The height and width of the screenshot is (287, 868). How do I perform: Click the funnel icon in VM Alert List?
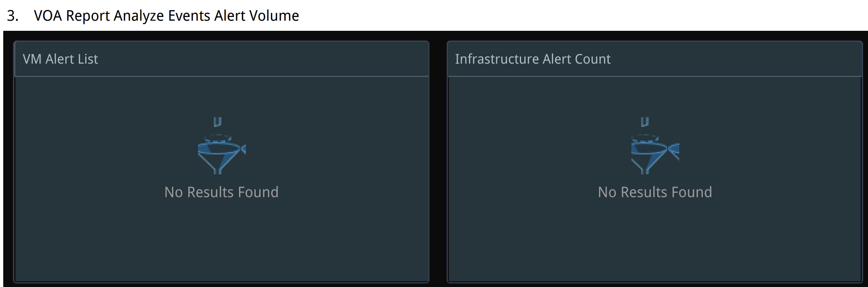tap(221, 155)
